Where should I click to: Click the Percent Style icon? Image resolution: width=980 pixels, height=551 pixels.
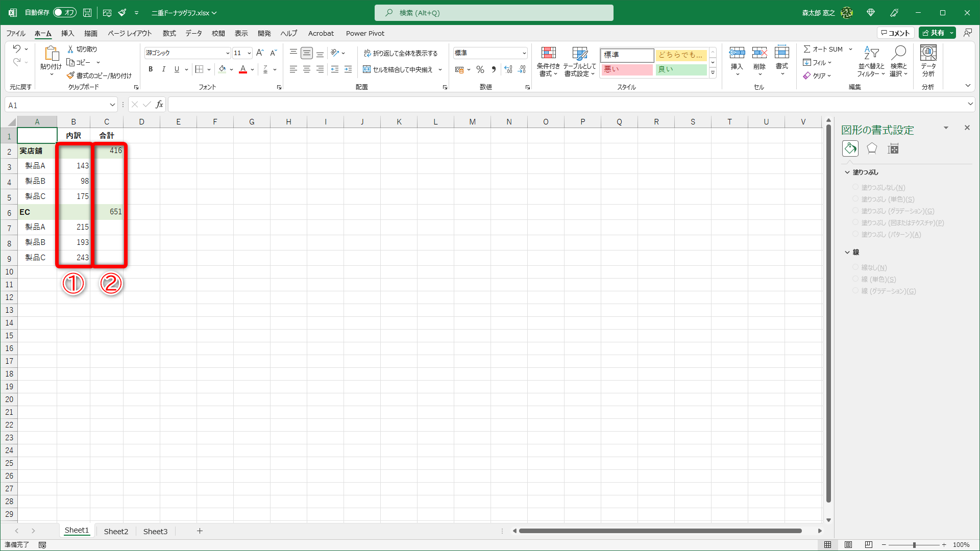[x=480, y=69]
